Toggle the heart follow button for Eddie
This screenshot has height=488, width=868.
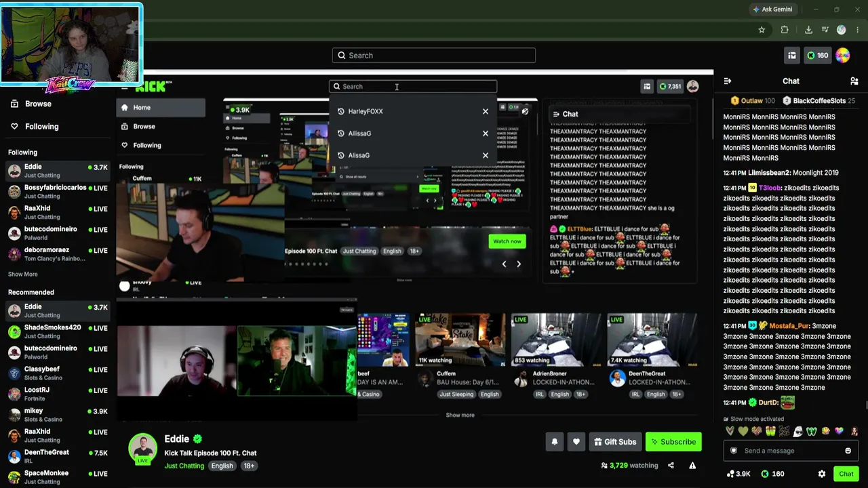[x=576, y=442]
